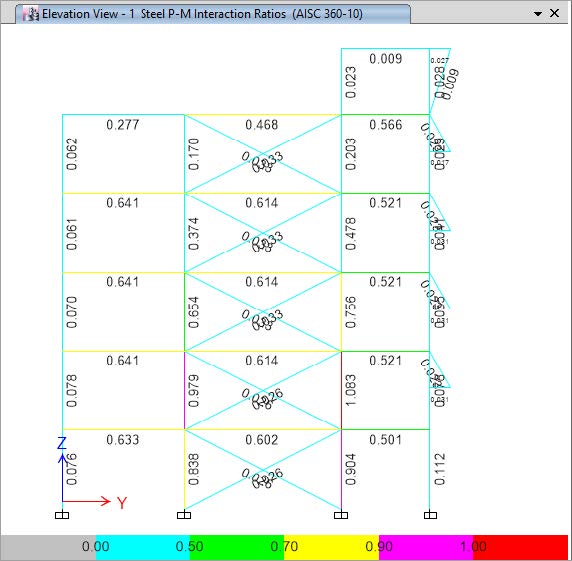Select the column ratio 0.078
The image size is (572, 561).
click(x=72, y=391)
